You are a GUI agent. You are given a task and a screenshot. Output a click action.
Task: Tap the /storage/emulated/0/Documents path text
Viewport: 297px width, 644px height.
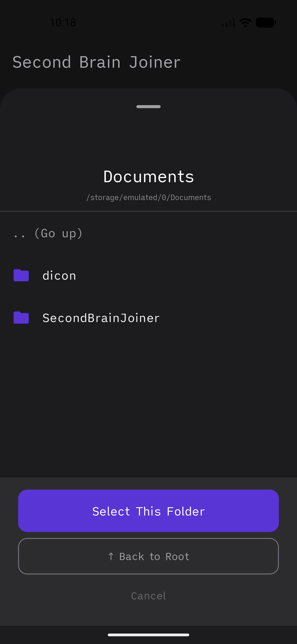[148, 197]
